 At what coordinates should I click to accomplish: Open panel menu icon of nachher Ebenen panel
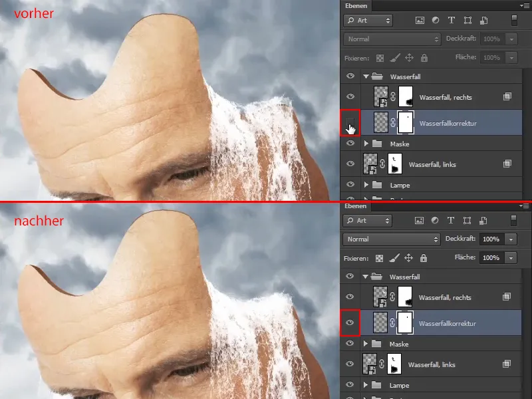tap(524, 205)
